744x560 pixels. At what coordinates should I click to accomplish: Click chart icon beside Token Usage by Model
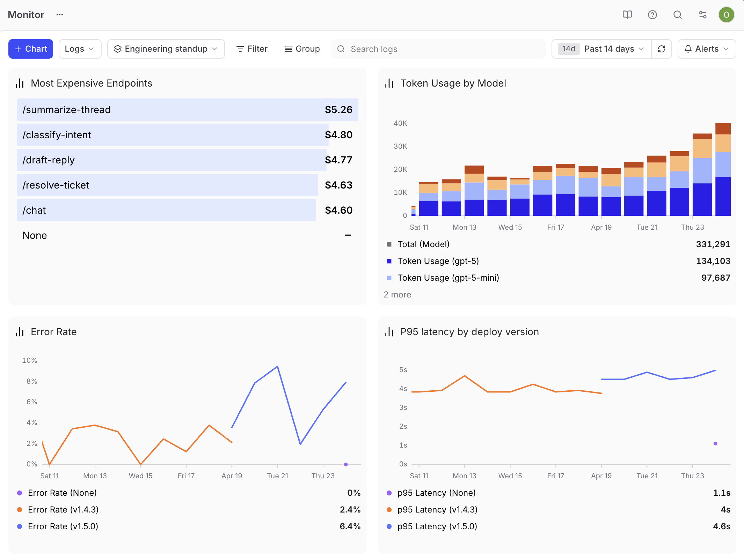[x=389, y=83]
